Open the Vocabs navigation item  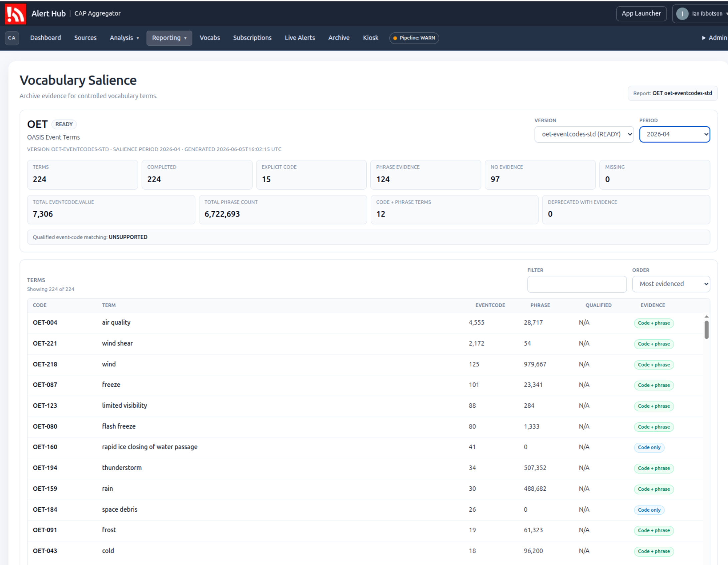pos(210,38)
